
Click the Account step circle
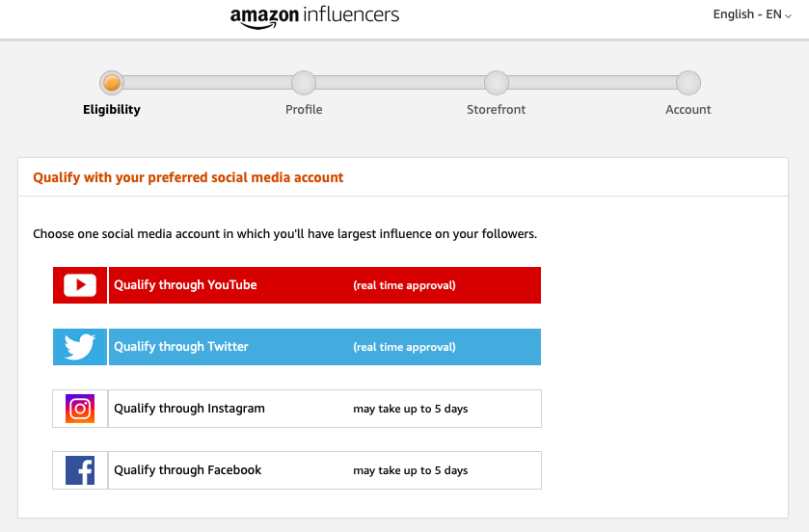pyautogui.click(x=688, y=83)
